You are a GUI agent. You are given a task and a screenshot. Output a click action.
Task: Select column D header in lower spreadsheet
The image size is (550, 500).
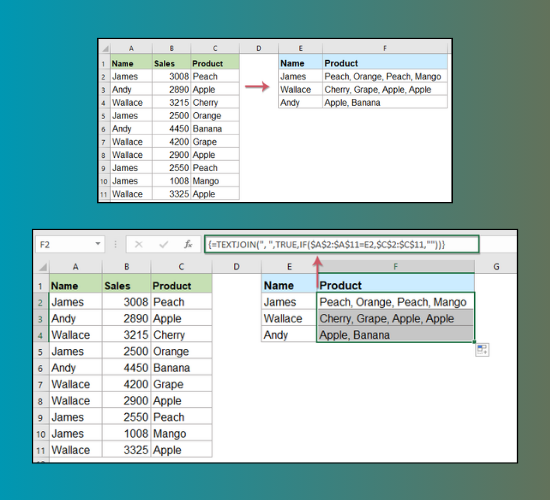[x=237, y=267]
